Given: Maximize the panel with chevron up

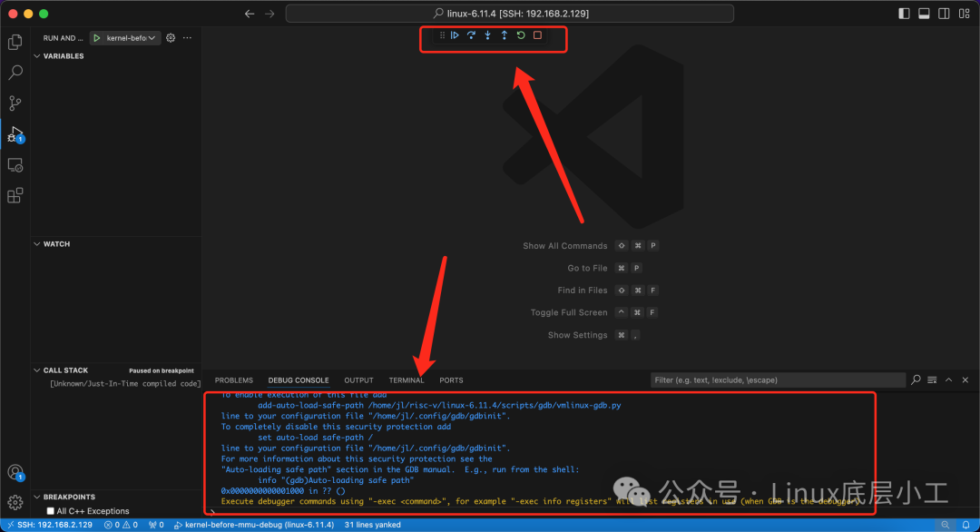Looking at the screenshot, I should coord(949,380).
